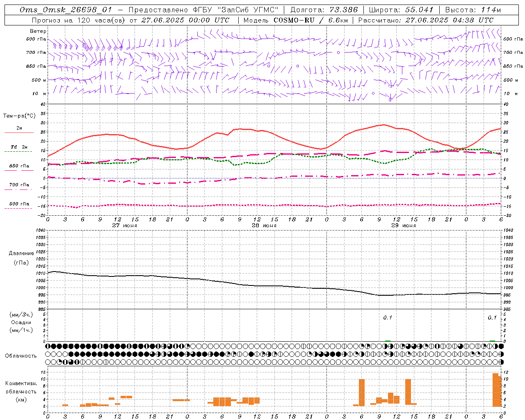Click the 'Долгота: 73.386' longitude value

[x=324, y=10]
